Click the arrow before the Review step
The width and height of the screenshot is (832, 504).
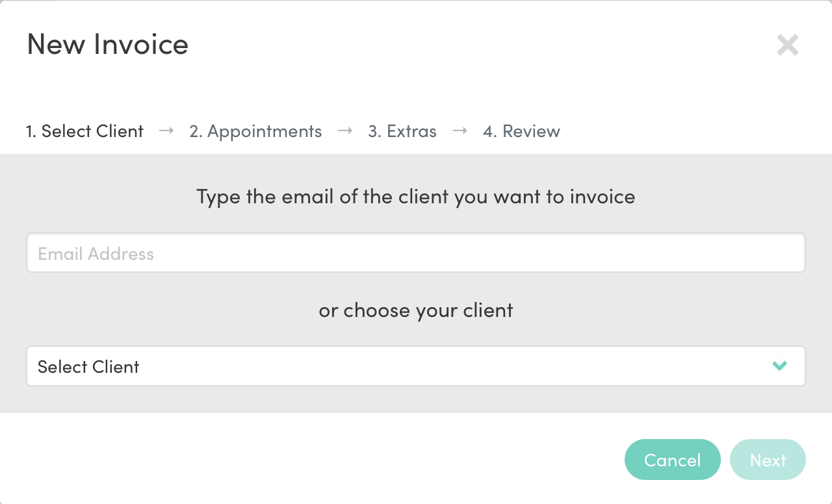[x=460, y=131]
